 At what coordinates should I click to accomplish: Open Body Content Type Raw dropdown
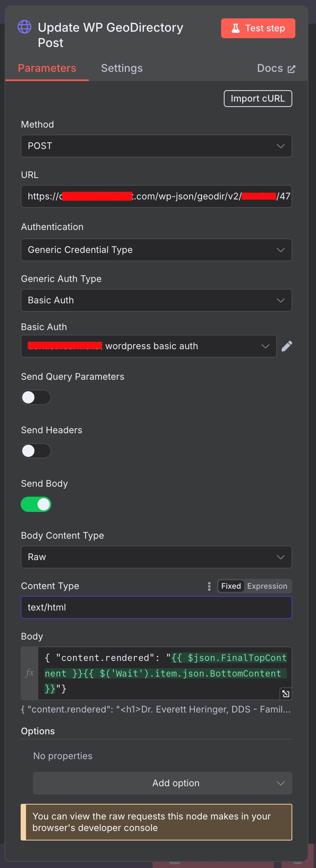coord(156,557)
